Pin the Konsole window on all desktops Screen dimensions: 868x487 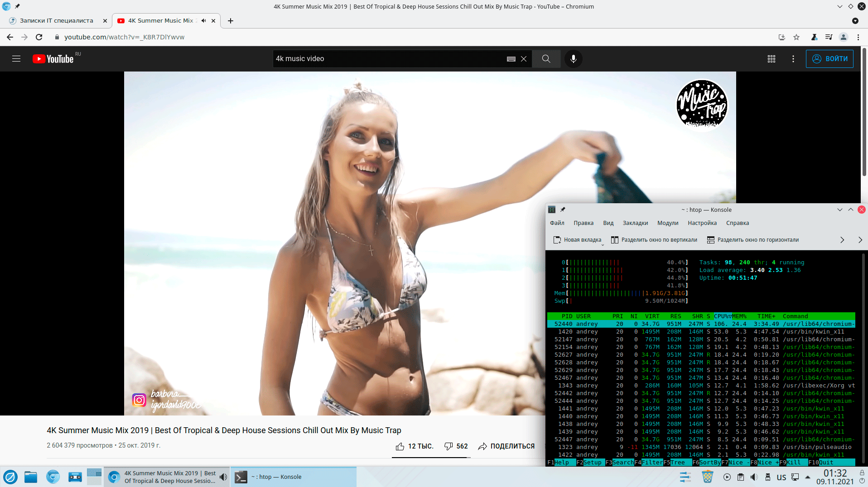point(563,210)
